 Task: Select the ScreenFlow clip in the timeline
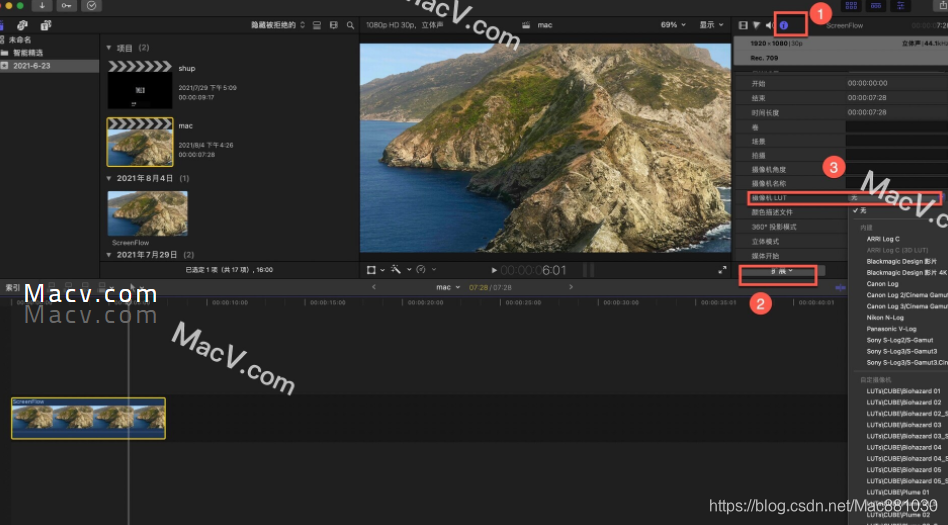(x=88, y=418)
